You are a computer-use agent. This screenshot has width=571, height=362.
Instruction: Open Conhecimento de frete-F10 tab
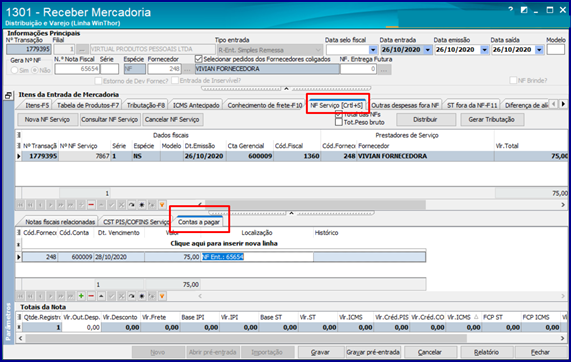click(x=265, y=105)
